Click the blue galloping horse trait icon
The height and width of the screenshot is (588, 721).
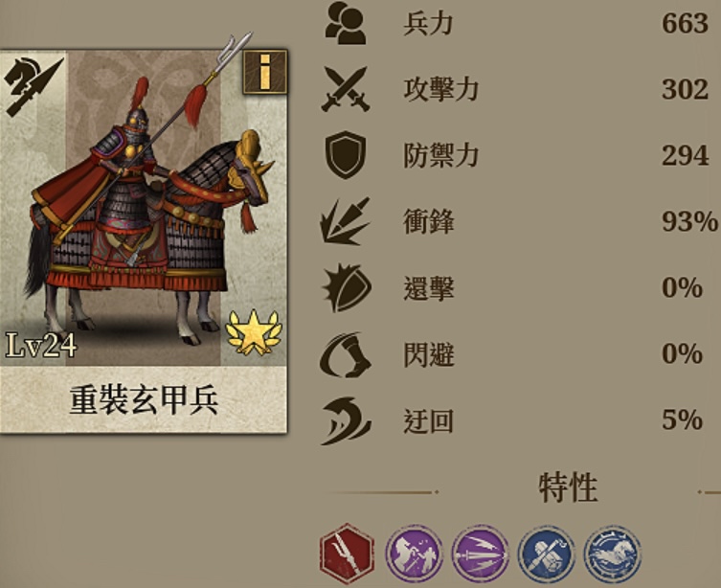613,554
